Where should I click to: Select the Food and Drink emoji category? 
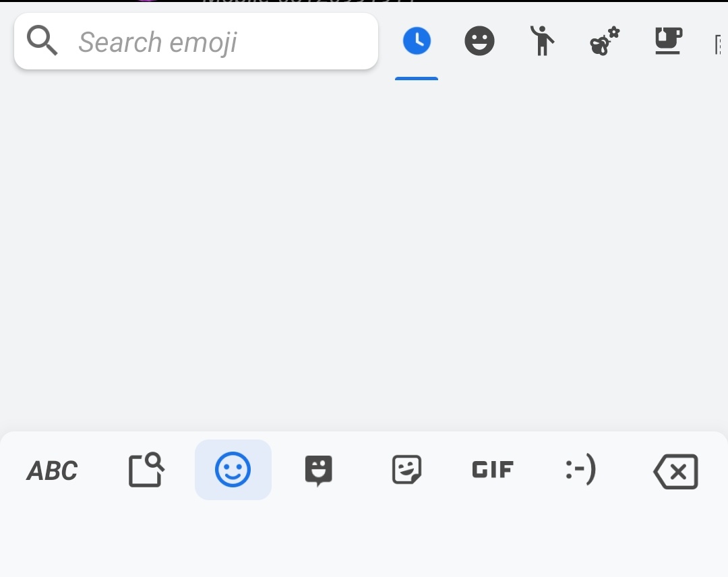point(667,40)
